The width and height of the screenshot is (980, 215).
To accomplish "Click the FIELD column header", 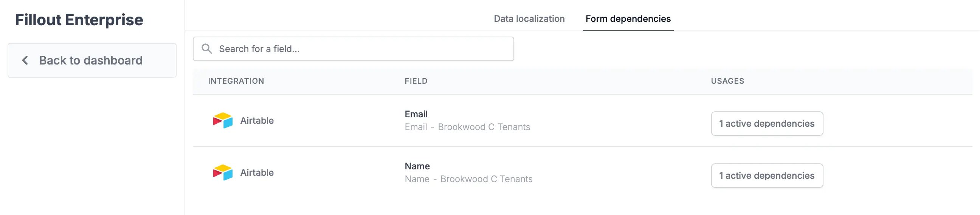I will point(416,81).
